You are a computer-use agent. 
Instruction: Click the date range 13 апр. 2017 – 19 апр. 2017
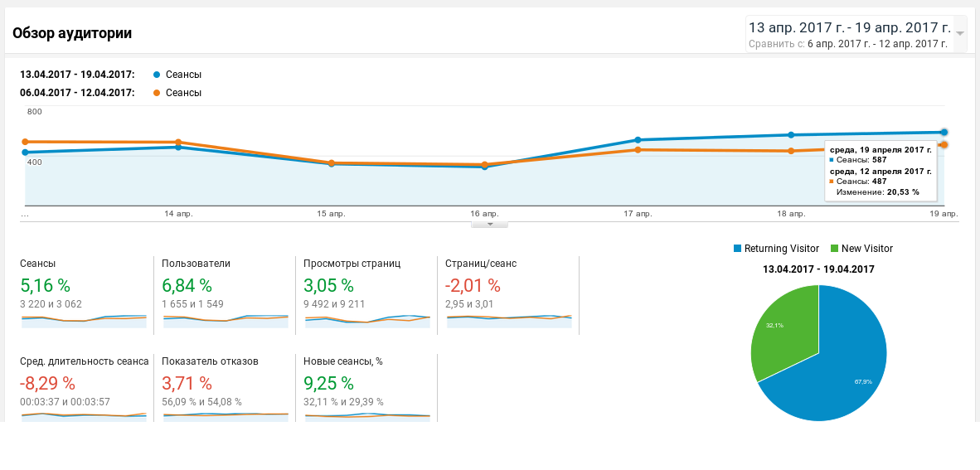[849, 27]
